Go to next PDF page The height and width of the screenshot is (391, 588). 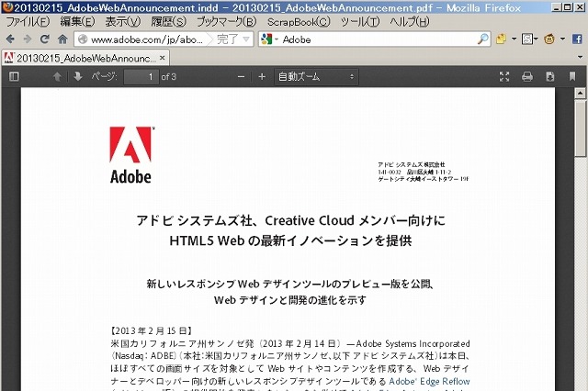pos(78,77)
